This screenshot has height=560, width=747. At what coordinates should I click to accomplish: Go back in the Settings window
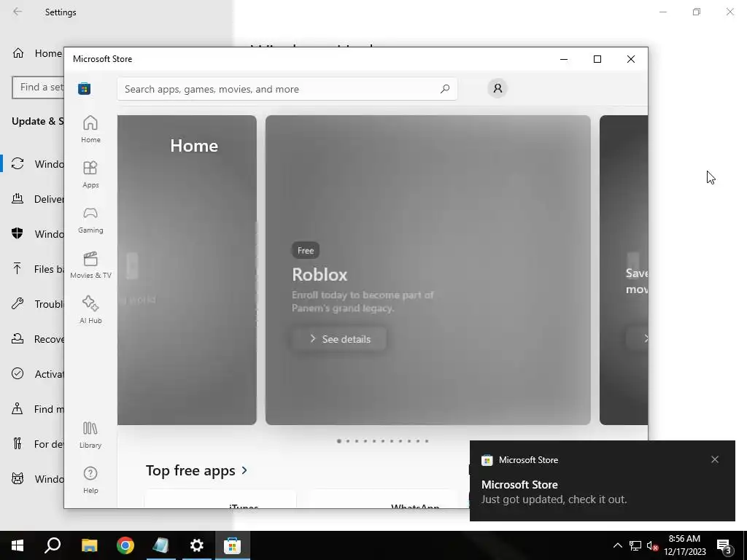[18, 12]
